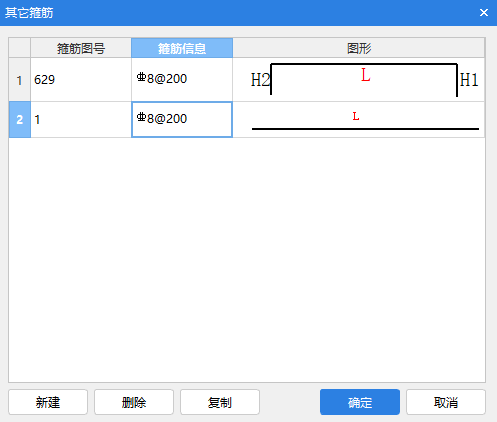Edit row 2 箍筋信息 8@200 cell
This screenshot has height=422, width=497.
(182, 120)
